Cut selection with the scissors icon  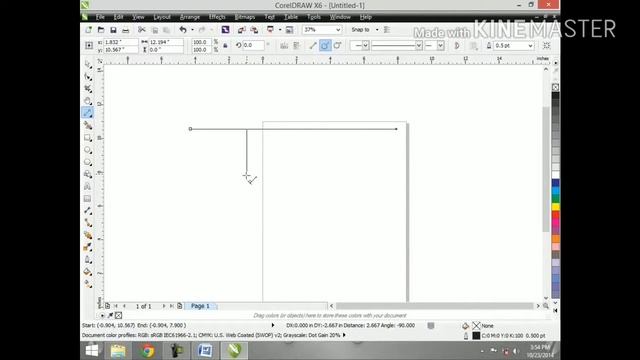(x=142, y=30)
